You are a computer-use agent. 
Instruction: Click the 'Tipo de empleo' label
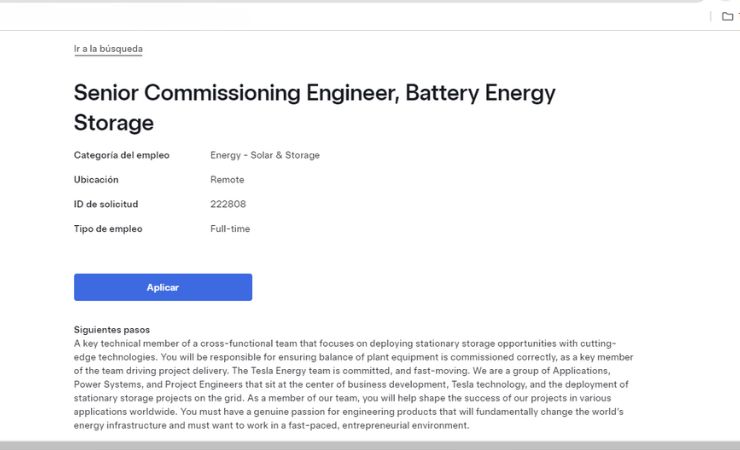108,229
